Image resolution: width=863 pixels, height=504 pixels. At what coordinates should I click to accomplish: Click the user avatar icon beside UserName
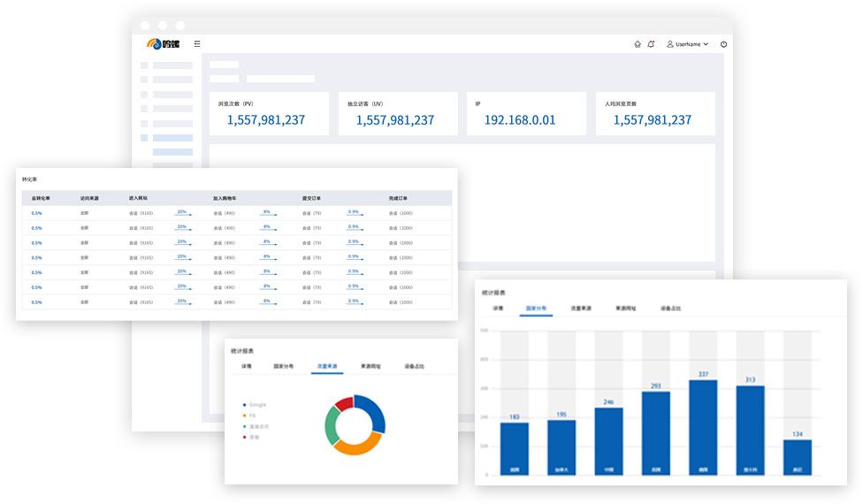tap(670, 44)
